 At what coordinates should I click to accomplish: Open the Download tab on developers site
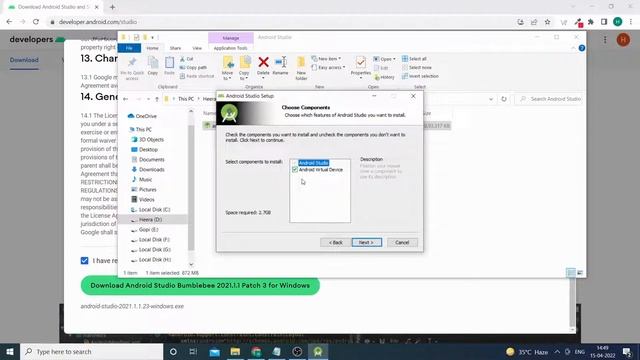tap(24, 60)
